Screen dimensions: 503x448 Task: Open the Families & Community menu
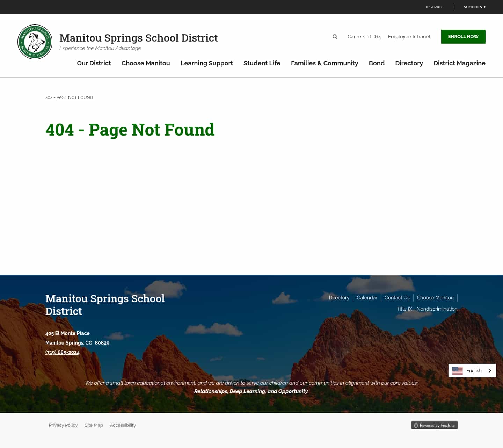click(325, 63)
